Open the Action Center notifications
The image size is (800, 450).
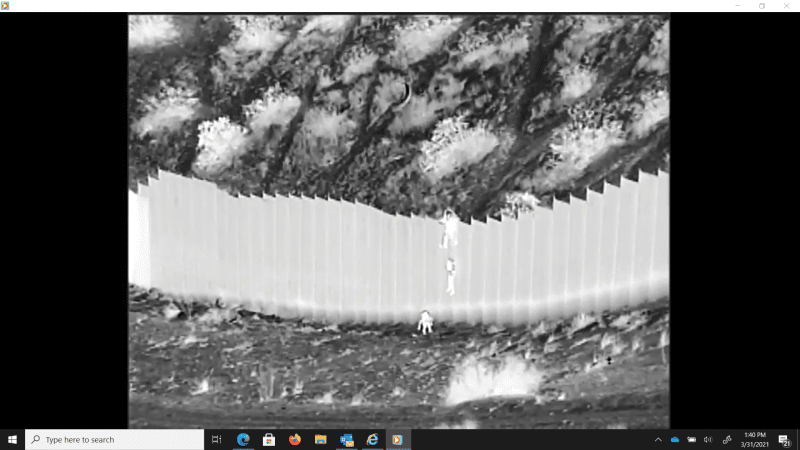(x=785, y=439)
